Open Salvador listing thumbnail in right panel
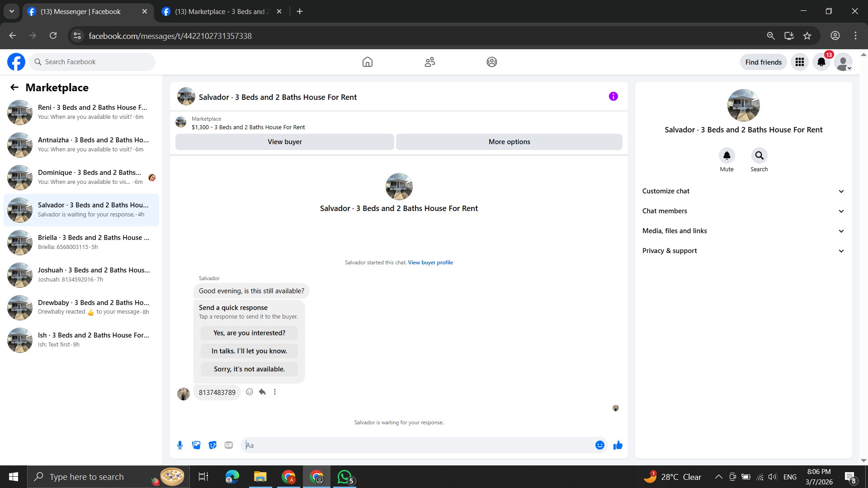This screenshot has width=868, height=488. click(744, 105)
